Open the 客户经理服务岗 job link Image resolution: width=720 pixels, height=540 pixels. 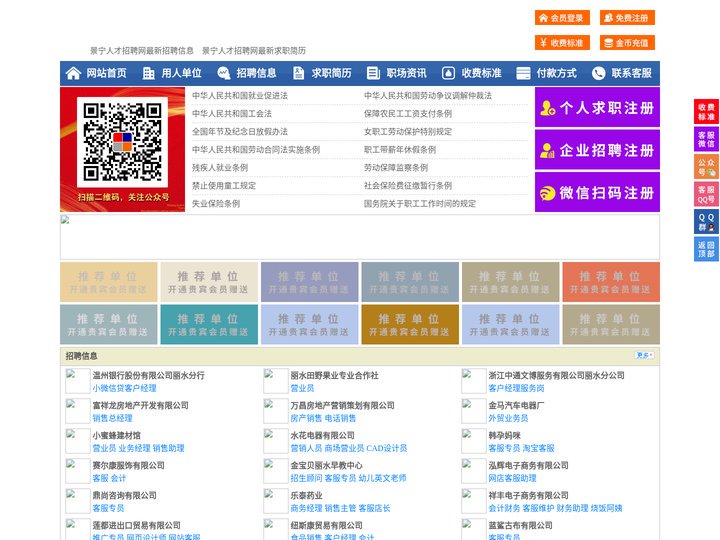(516, 388)
